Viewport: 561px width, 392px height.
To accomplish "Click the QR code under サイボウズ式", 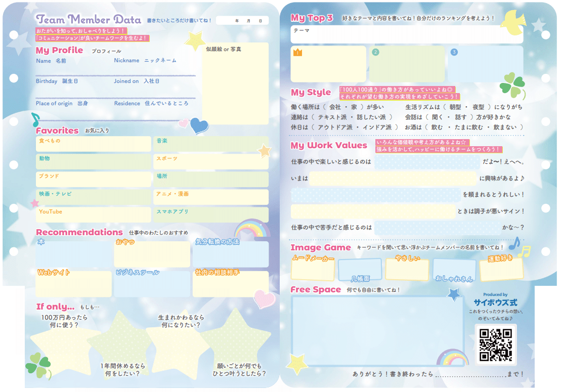I will click(496, 345).
